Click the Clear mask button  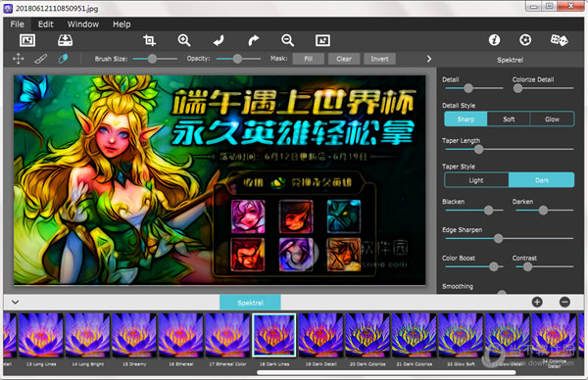click(344, 59)
